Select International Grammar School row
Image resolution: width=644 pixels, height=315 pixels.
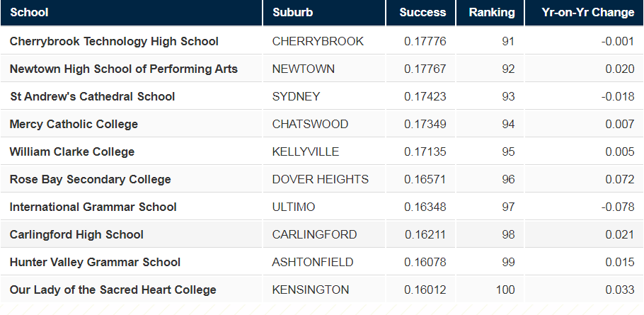(x=93, y=207)
